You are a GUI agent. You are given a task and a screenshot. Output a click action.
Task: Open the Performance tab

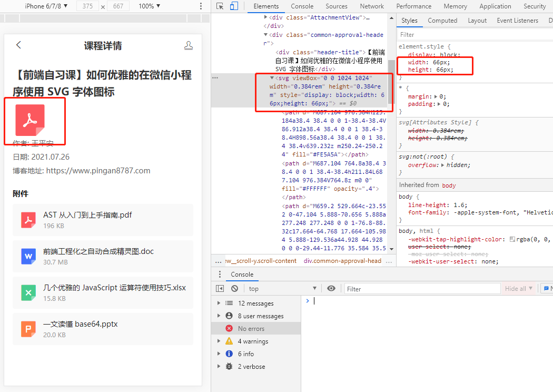[413, 6]
